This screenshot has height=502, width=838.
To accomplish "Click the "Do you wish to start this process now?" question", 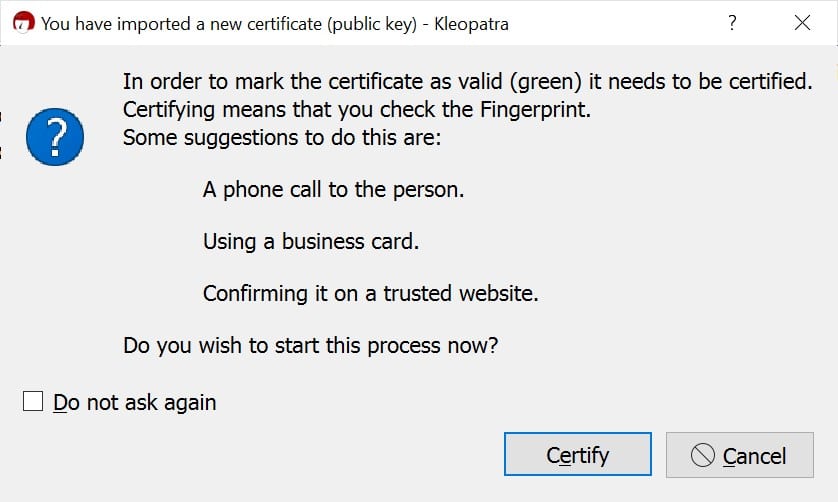I will 311,345.
